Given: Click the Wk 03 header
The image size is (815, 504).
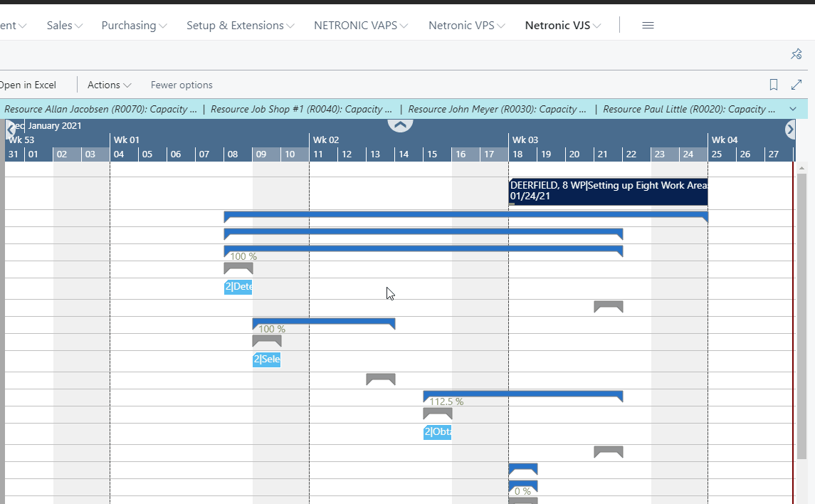Looking at the screenshot, I should pos(608,140).
